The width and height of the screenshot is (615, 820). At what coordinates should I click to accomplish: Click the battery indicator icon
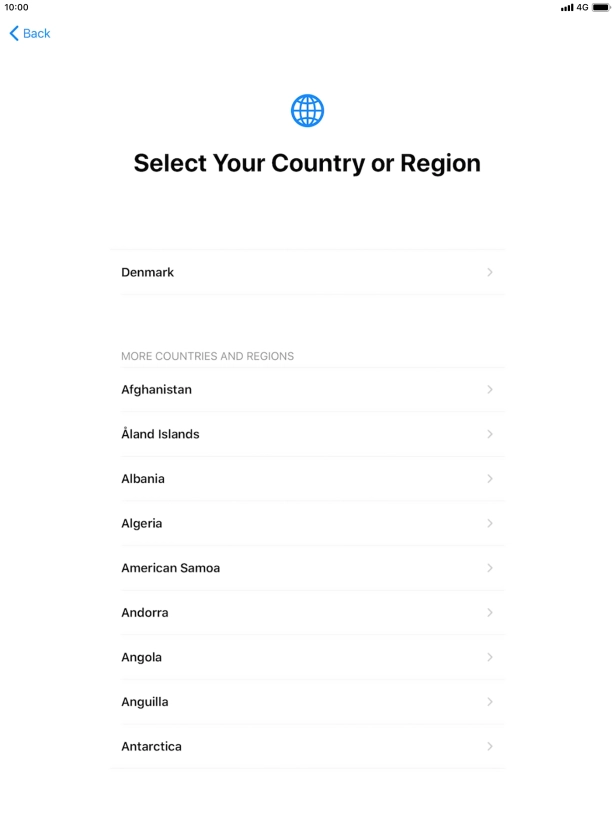[x=600, y=7]
